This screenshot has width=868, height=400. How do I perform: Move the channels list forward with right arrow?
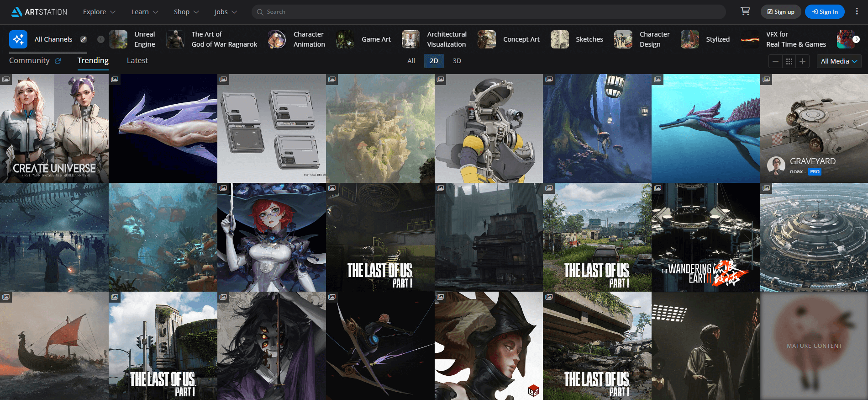856,39
